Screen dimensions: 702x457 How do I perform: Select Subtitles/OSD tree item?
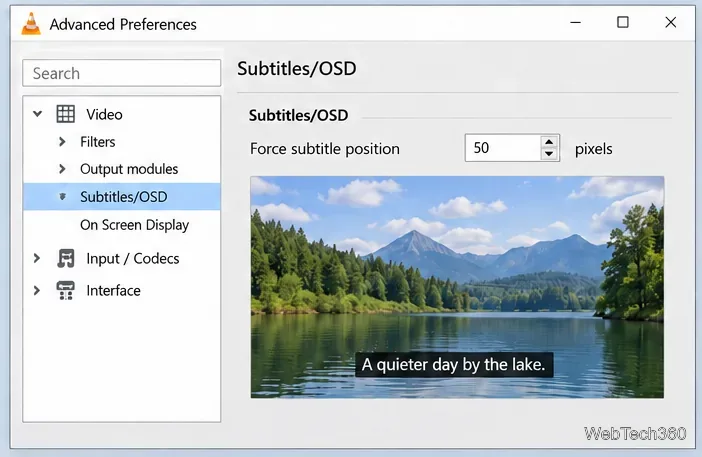point(122,196)
